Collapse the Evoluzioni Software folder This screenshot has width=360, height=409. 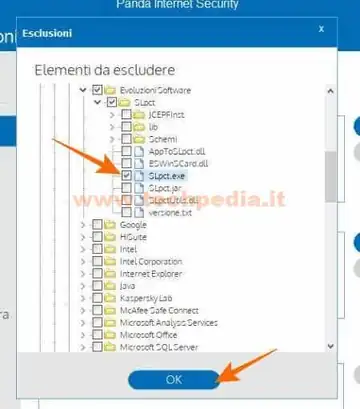coord(83,90)
